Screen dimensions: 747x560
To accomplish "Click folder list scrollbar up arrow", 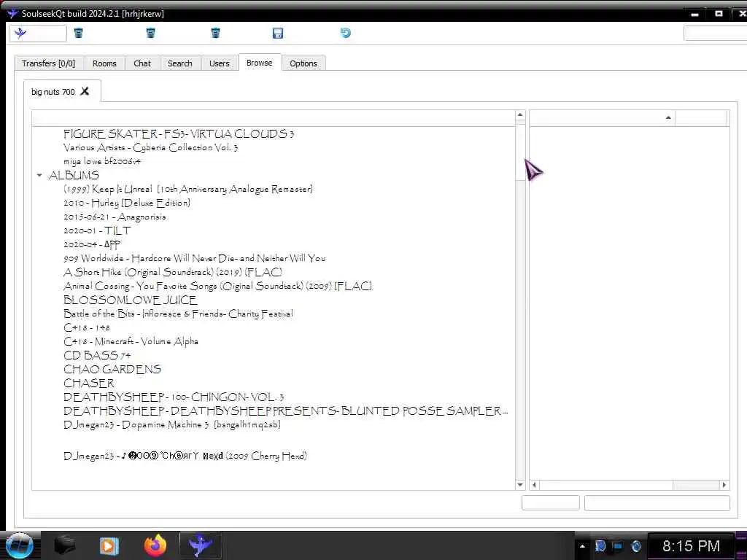I will pyautogui.click(x=519, y=114).
